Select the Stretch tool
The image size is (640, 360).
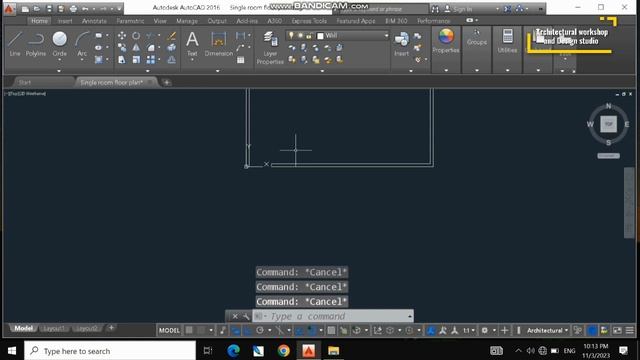tap(122, 60)
